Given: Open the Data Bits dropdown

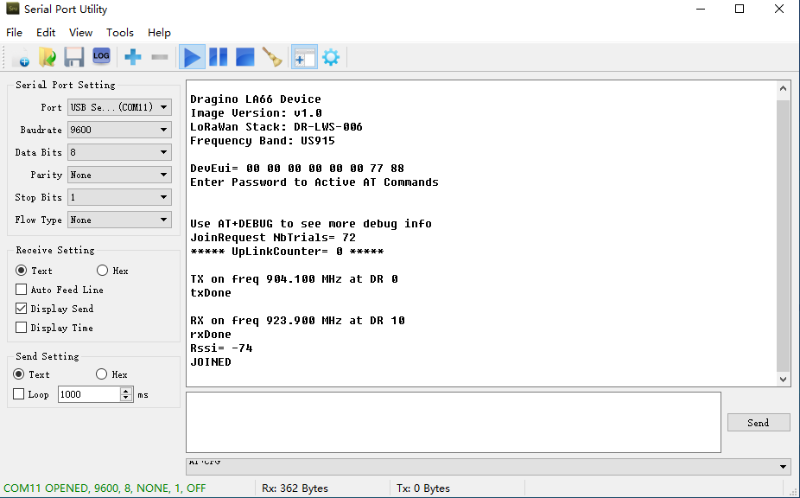Looking at the screenshot, I should tap(119, 152).
